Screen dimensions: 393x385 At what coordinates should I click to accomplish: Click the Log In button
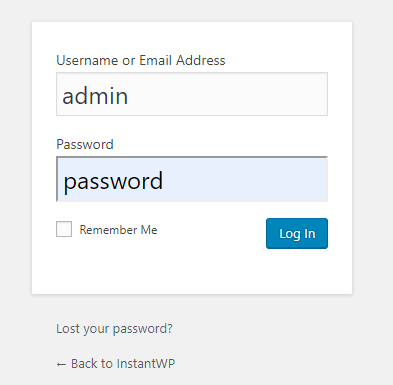click(297, 233)
